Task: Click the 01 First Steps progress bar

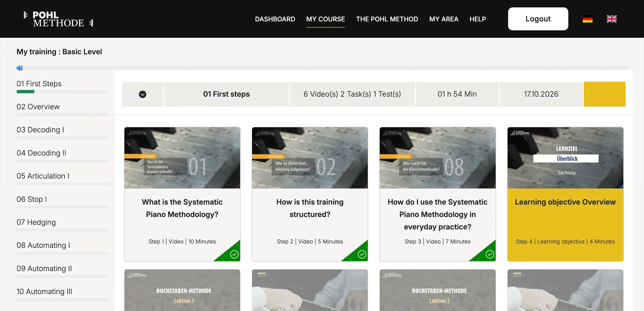Action: [x=63, y=92]
